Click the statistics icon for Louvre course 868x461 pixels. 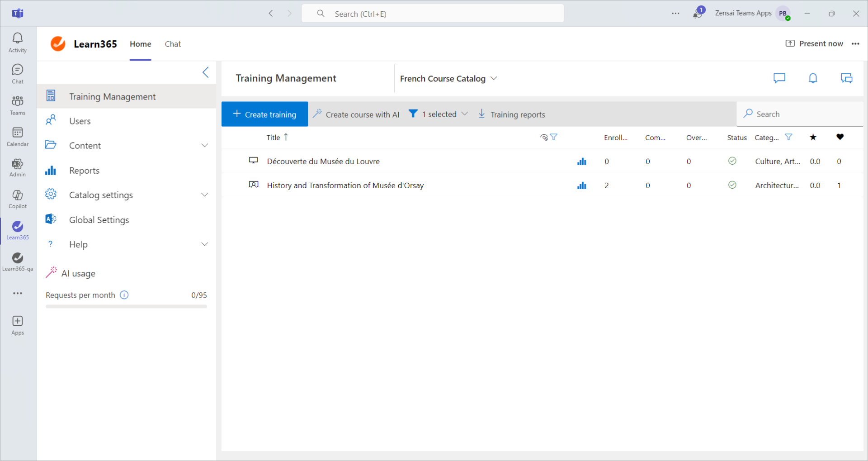pos(581,162)
